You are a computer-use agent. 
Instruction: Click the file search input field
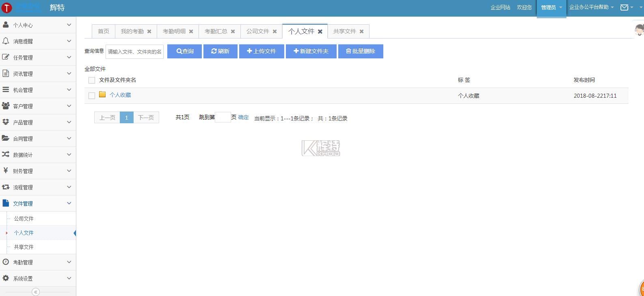pos(134,51)
